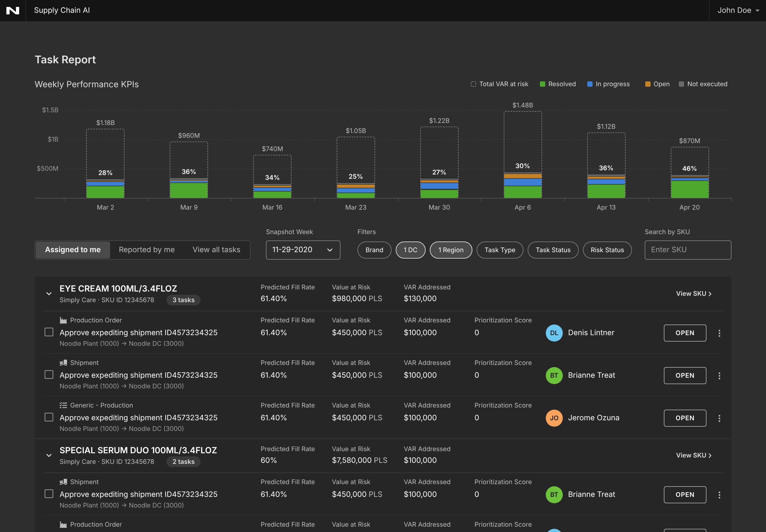Click the Mar 16 chart bar
766x532 pixels.
(272, 177)
